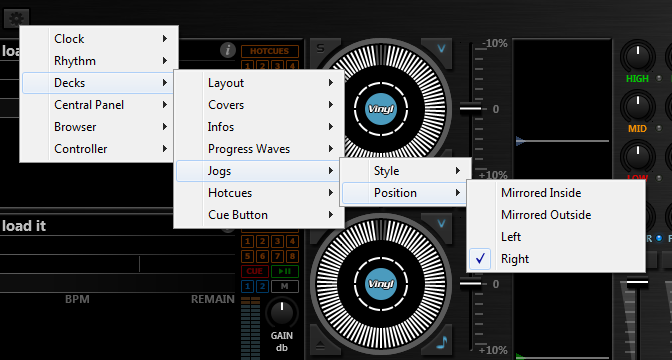Open the settings gear icon

pos(17,18)
